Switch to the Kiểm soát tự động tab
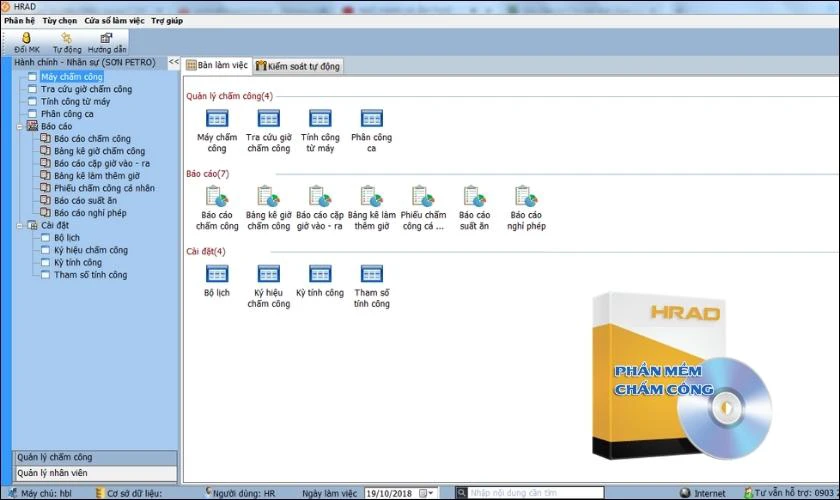 298,66
